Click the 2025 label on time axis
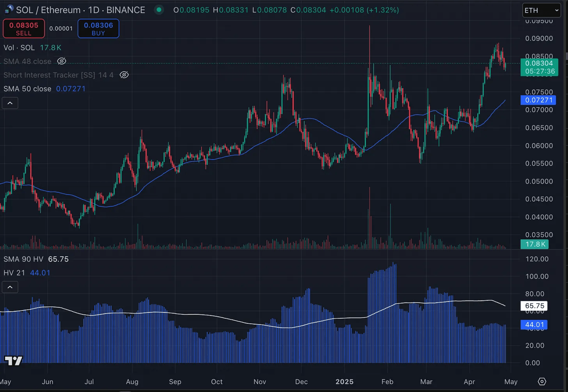This screenshot has width=568, height=392. click(344, 382)
